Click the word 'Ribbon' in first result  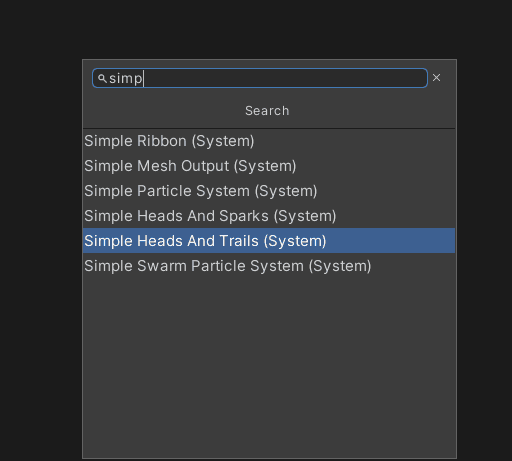pos(162,141)
